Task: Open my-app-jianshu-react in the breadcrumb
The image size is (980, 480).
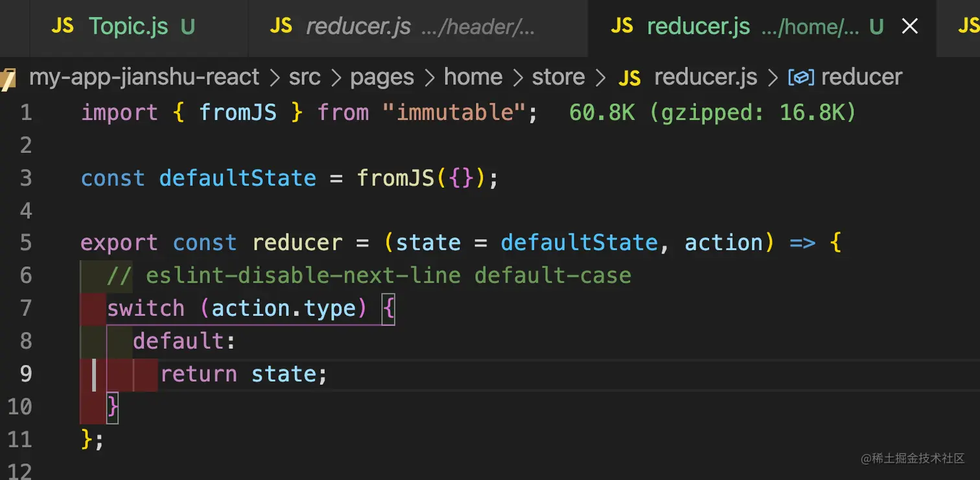Action: pyautogui.click(x=145, y=77)
